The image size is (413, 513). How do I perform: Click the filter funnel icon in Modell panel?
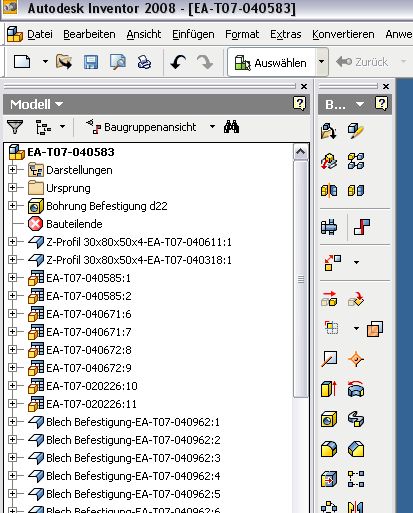[15, 127]
